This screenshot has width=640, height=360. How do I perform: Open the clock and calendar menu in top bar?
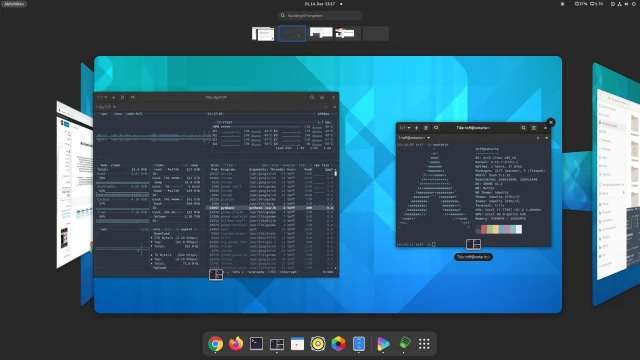(x=320, y=4)
